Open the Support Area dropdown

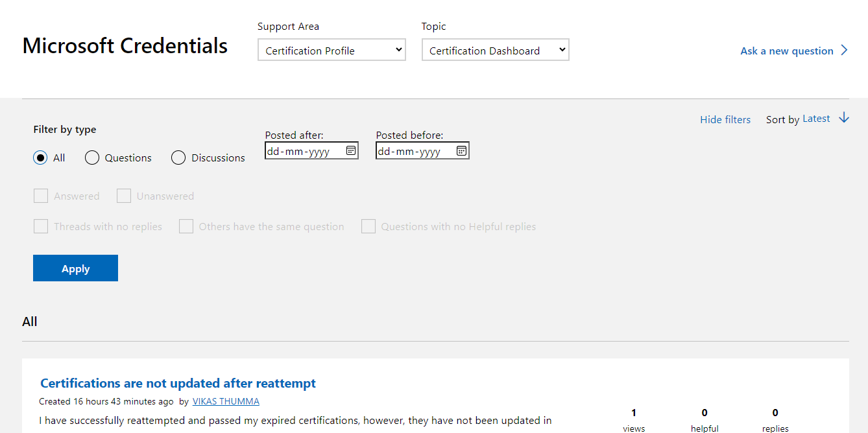pos(332,51)
